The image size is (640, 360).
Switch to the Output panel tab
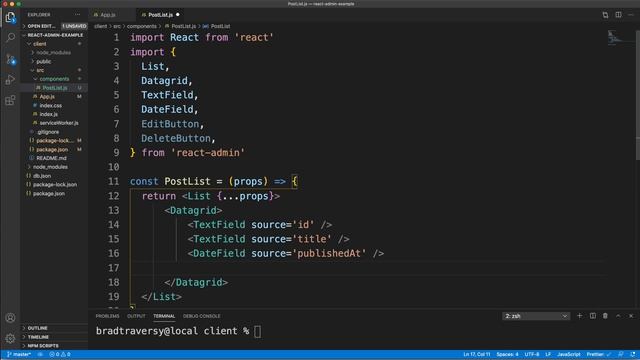(x=136, y=316)
